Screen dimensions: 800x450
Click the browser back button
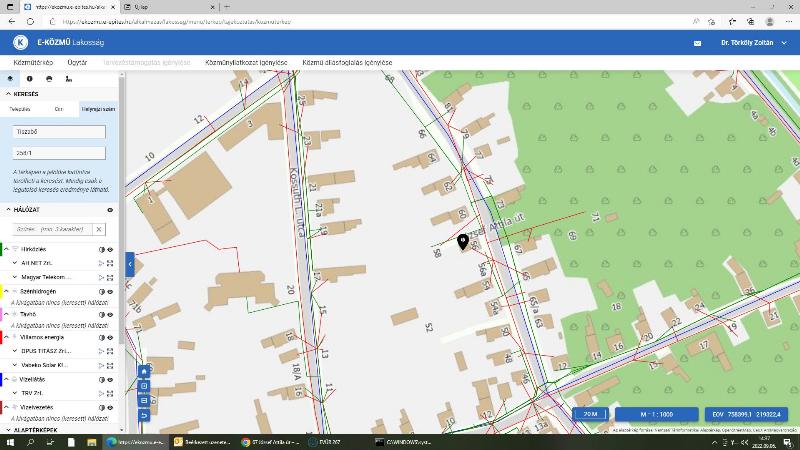[x=12, y=22]
